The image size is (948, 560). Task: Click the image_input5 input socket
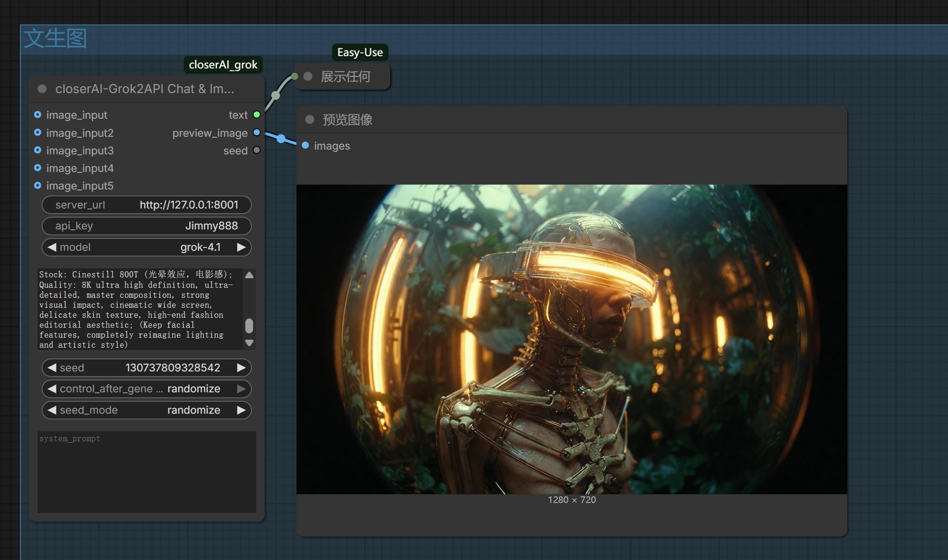click(38, 185)
